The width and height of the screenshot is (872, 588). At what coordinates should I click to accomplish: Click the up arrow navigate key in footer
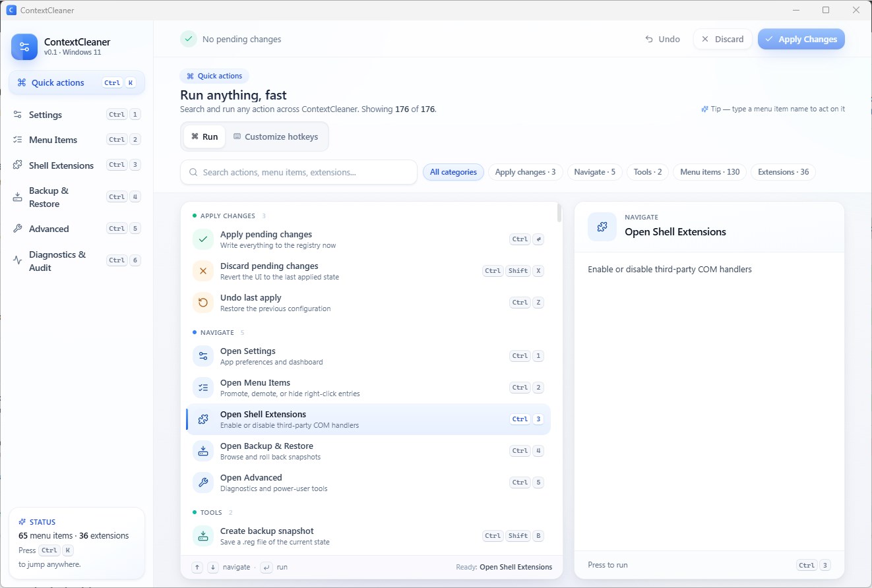[197, 567]
